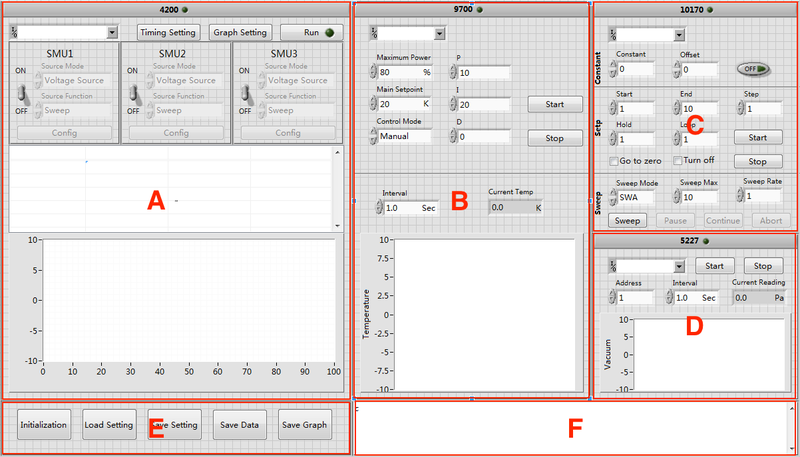Click the Maximum Power value field

pyautogui.click(x=404, y=72)
